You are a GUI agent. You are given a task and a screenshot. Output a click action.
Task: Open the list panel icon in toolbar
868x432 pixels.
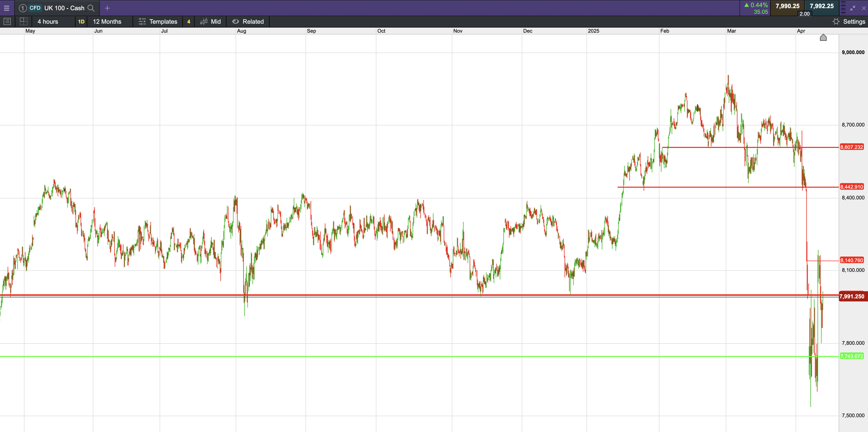(7, 22)
